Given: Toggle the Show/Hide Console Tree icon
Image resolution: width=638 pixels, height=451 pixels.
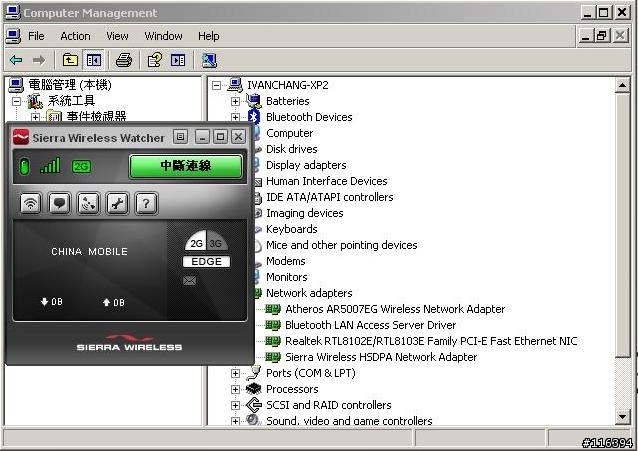Looking at the screenshot, I should [x=94, y=60].
